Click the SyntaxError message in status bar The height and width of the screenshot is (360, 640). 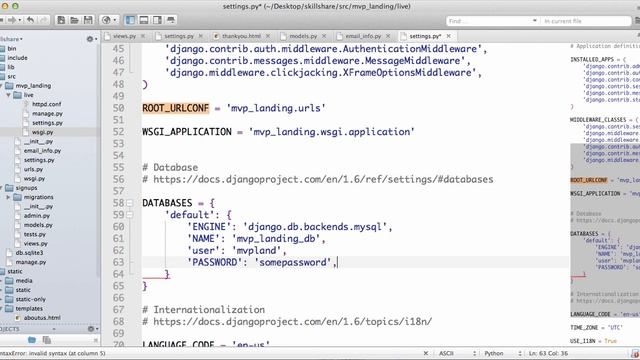pyautogui.click(x=53, y=353)
